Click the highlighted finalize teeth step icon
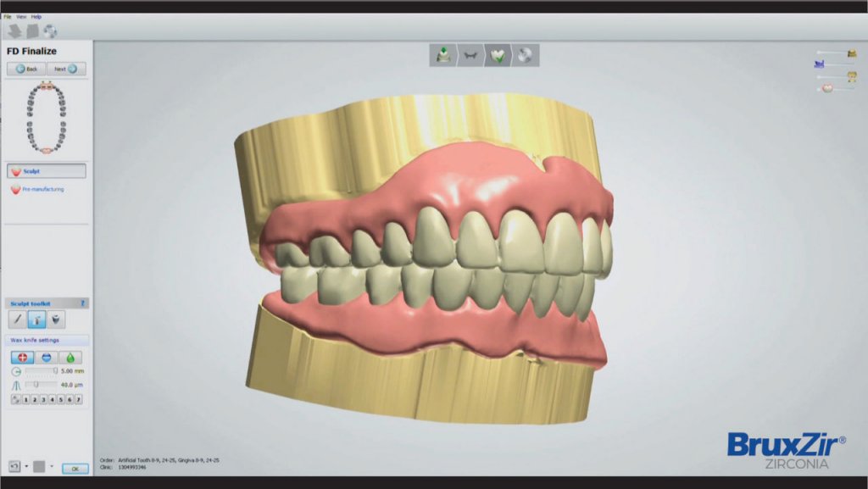 point(499,53)
